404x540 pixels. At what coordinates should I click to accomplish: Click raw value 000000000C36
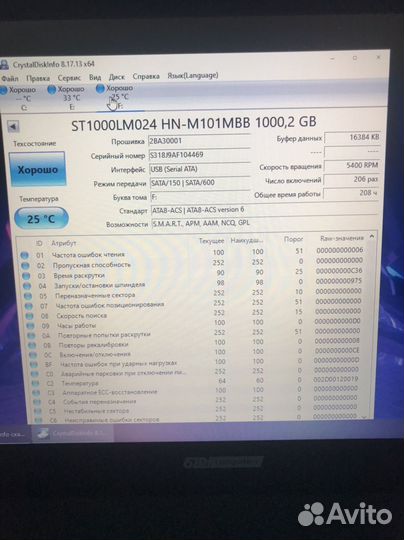339,271
